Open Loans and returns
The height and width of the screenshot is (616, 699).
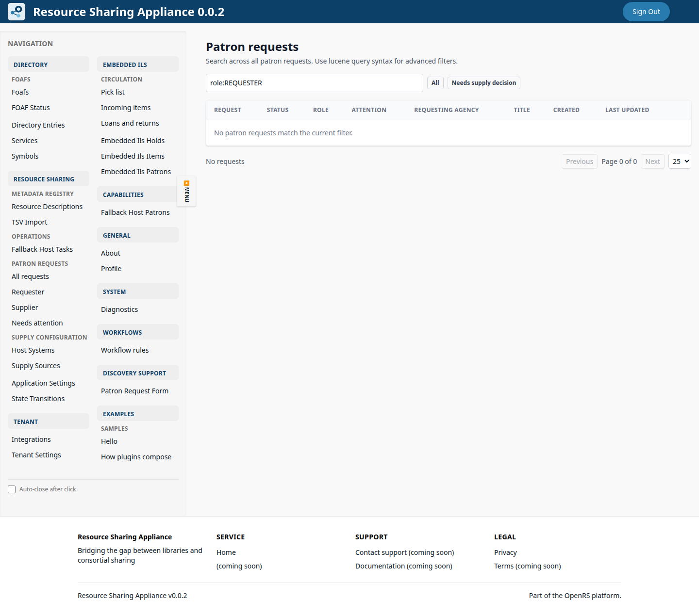point(130,123)
